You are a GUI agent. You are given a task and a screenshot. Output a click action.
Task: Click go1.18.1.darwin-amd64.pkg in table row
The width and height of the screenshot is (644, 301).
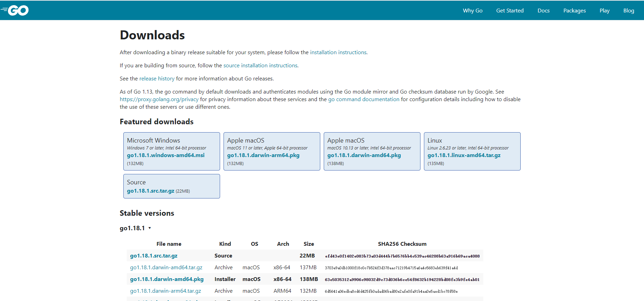(x=167, y=279)
